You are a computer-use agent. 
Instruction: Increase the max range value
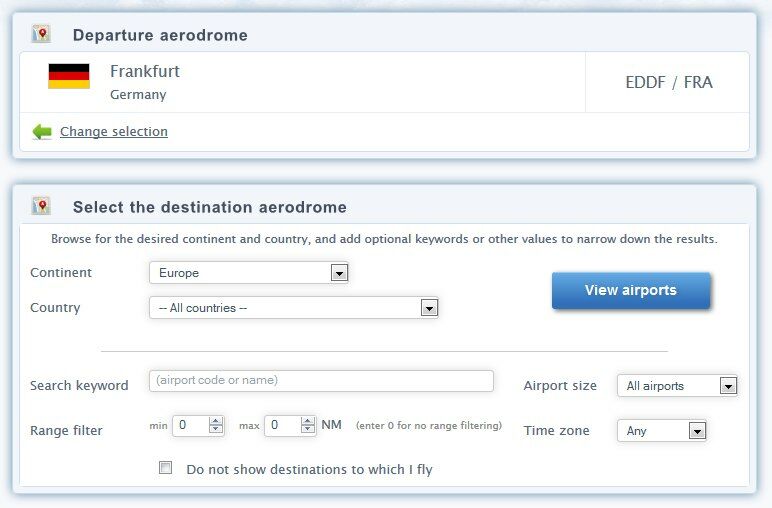click(x=308, y=421)
